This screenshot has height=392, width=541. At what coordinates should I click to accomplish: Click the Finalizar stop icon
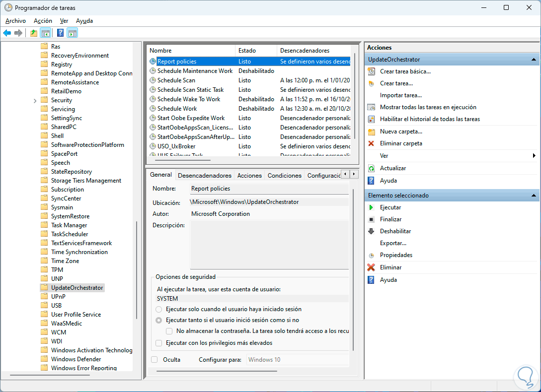coord(371,219)
